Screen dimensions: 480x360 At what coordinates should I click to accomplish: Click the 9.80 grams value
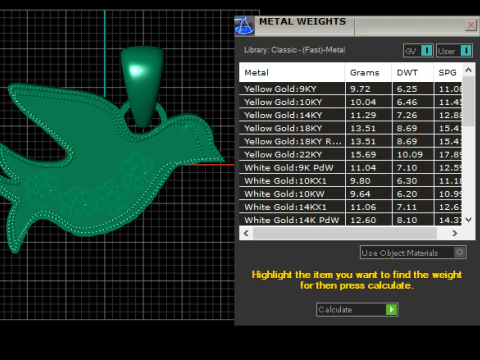point(360,181)
